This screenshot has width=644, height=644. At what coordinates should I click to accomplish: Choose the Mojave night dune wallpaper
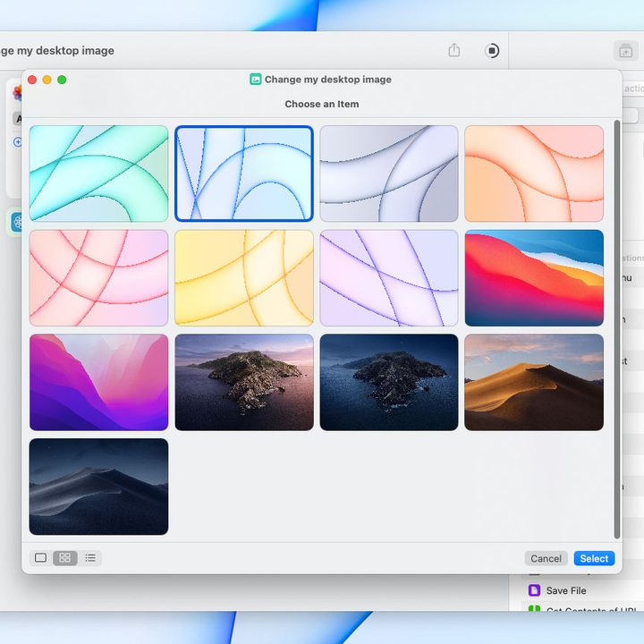tap(98, 487)
